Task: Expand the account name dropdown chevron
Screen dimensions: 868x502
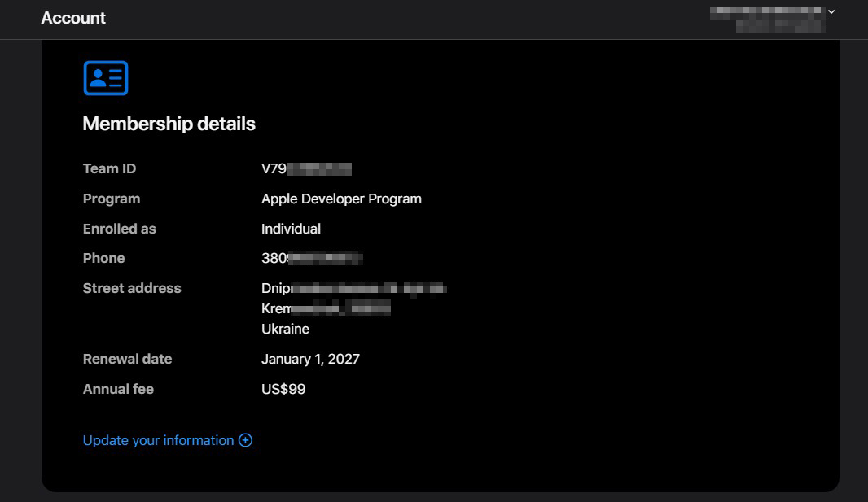Action: pos(831,12)
